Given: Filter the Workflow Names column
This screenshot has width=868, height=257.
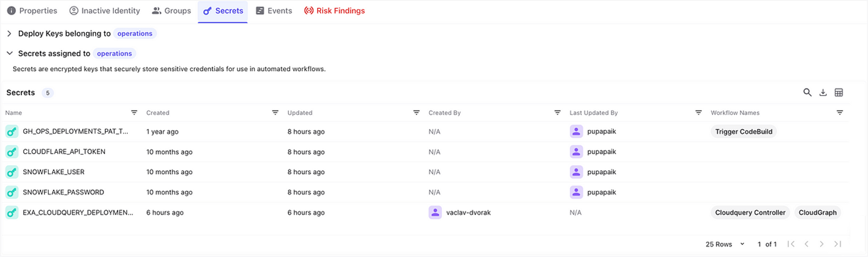Looking at the screenshot, I should 840,112.
